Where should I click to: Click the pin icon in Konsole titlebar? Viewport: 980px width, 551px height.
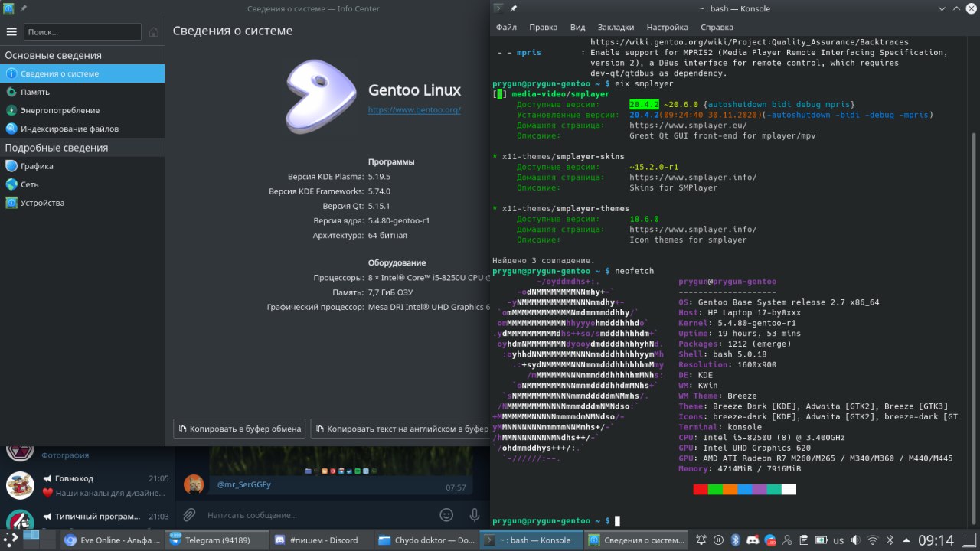[x=512, y=8]
